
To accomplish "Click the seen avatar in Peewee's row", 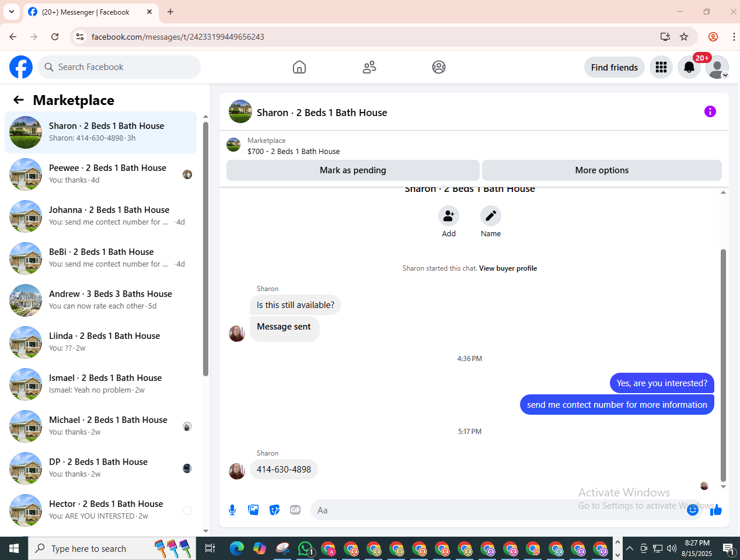I will click(187, 174).
